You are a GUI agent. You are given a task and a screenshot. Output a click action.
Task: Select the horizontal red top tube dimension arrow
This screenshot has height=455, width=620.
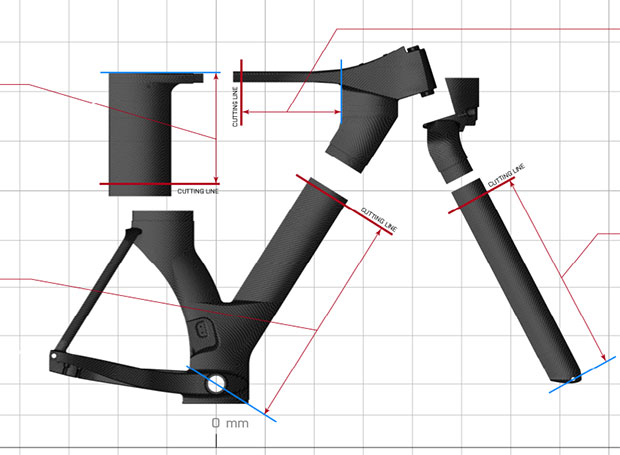click(290, 111)
